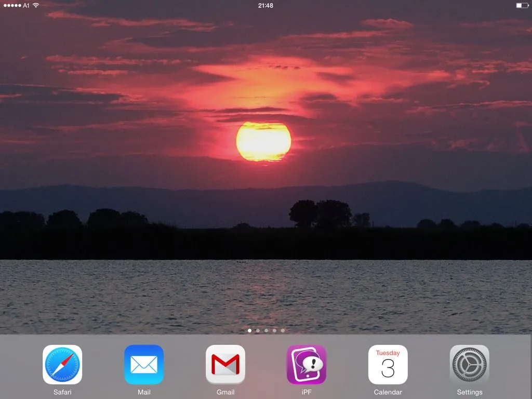Switch to the fourth page dot
This screenshot has width=532, height=399.
click(274, 330)
